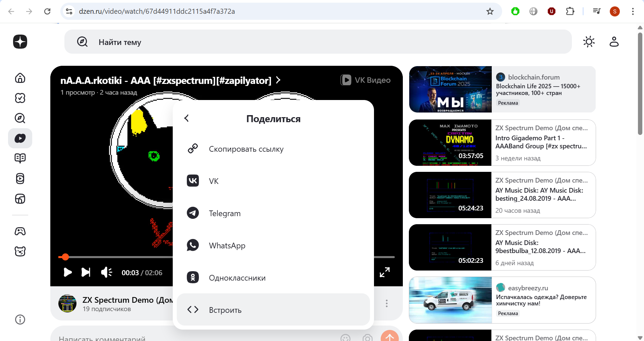This screenshot has width=644, height=341.
Task: Open the short clips sidebar icon
Action: tap(20, 179)
